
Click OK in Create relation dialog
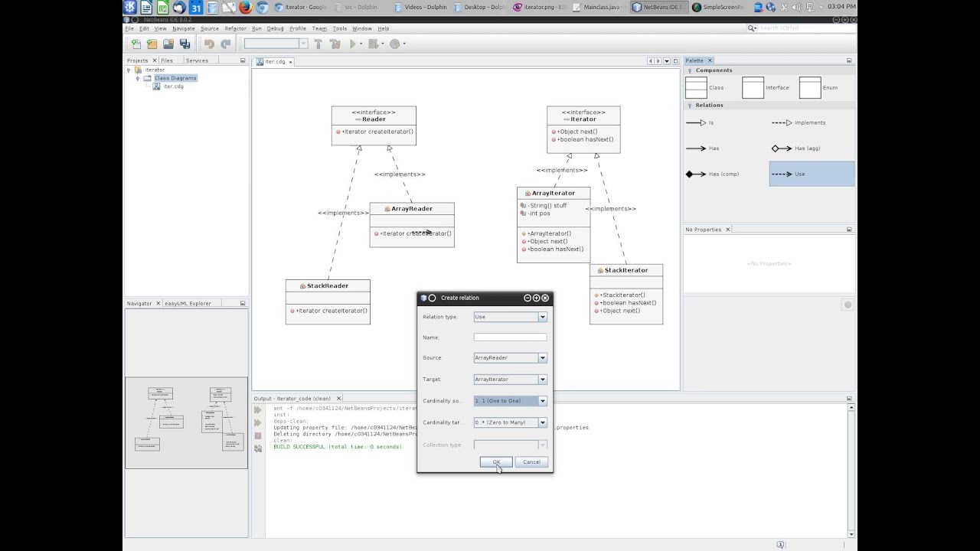tap(496, 462)
